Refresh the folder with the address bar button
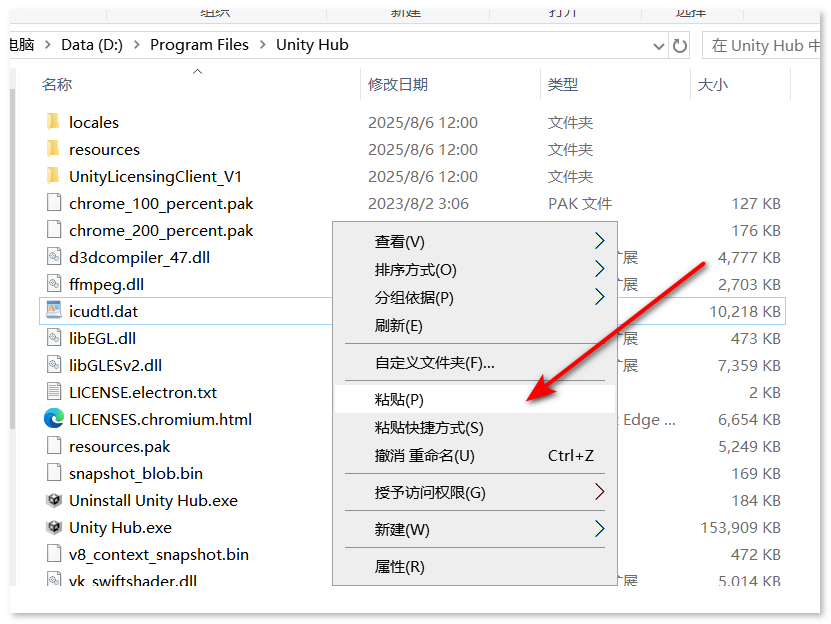Screen dimensions: 831x624 680,46
